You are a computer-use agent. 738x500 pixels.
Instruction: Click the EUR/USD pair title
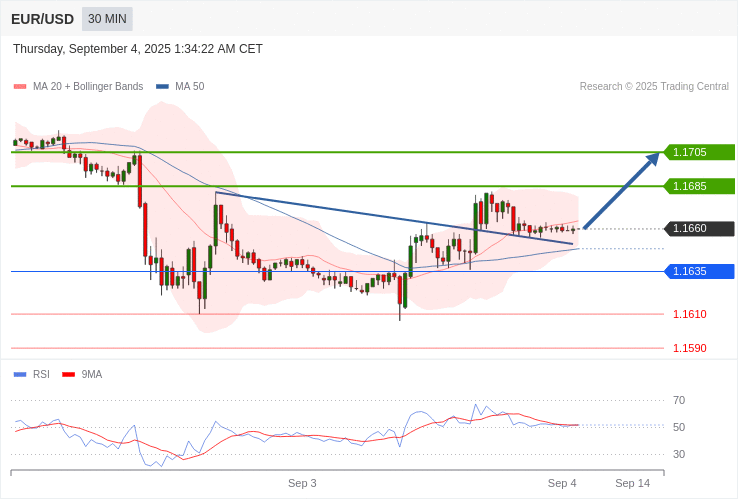[42, 19]
